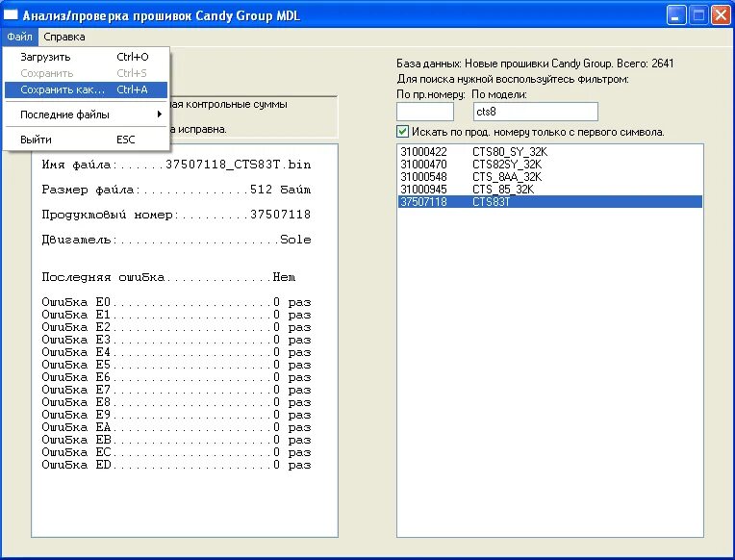
Task: Choose Сохранить как... menu entry
Action: coord(86,89)
